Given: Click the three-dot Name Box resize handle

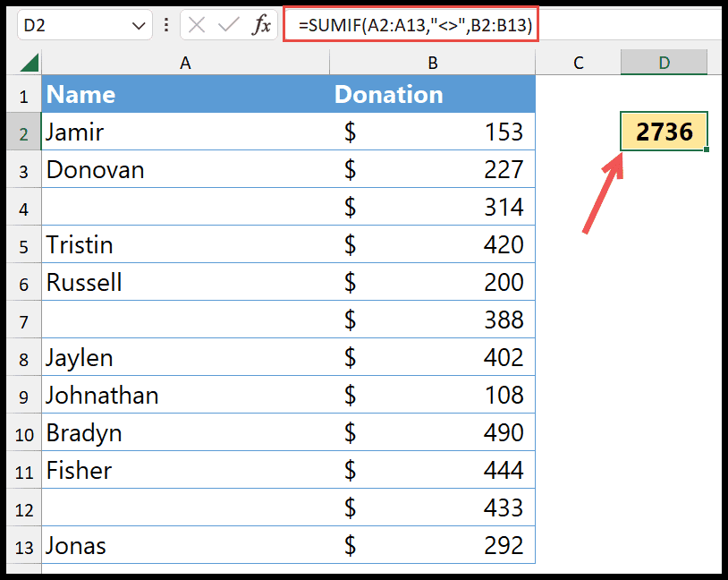Looking at the screenshot, I should pyautogui.click(x=167, y=26).
